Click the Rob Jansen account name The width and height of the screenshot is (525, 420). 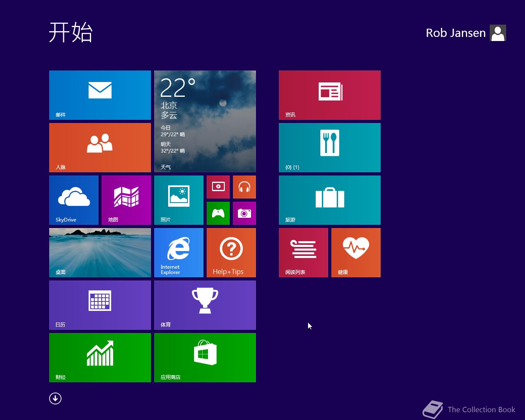point(456,33)
